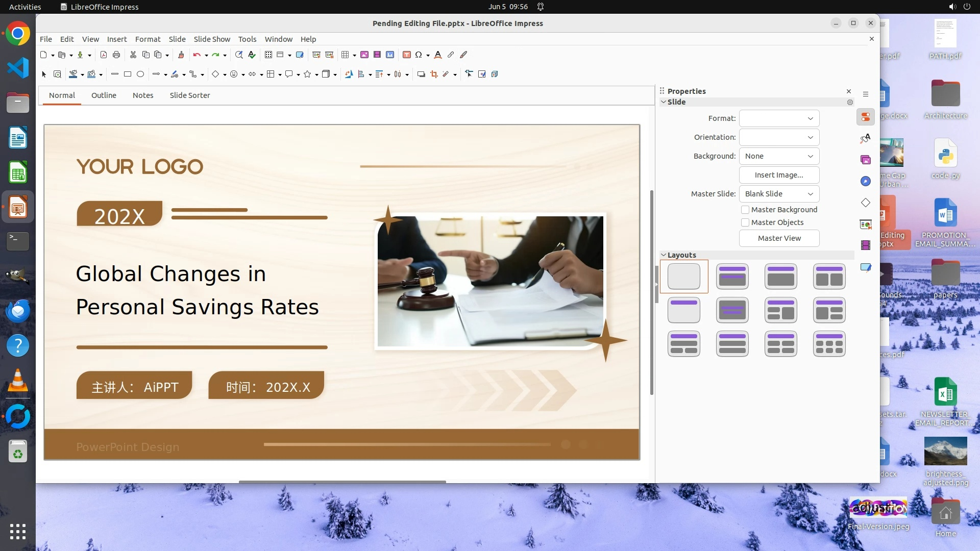
Task: Click the Clone Formatting paintbrush icon
Action: point(181,55)
